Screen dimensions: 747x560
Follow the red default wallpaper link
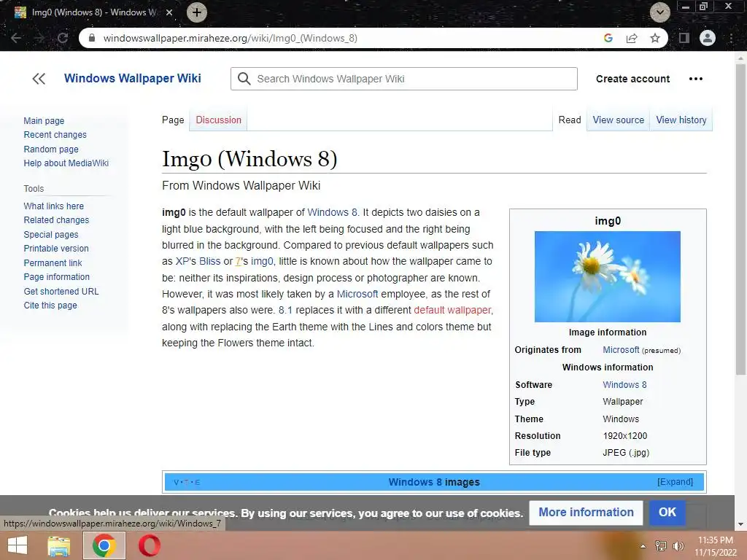[452, 310]
